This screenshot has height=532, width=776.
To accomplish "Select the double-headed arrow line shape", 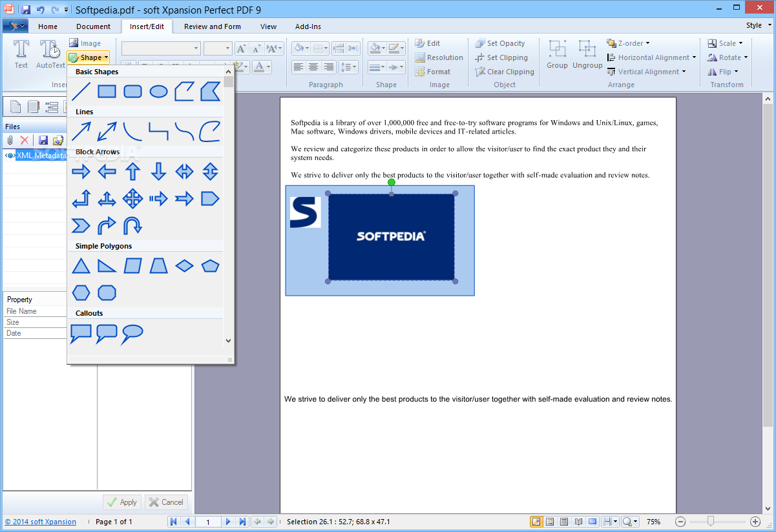I will click(x=107, y=132).
